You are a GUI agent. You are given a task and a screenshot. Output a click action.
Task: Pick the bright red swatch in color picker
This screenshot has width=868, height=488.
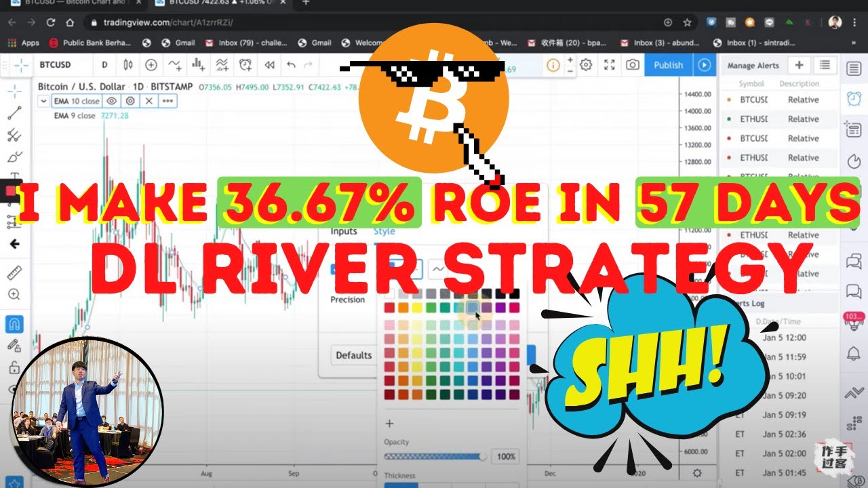pos(389,308)
